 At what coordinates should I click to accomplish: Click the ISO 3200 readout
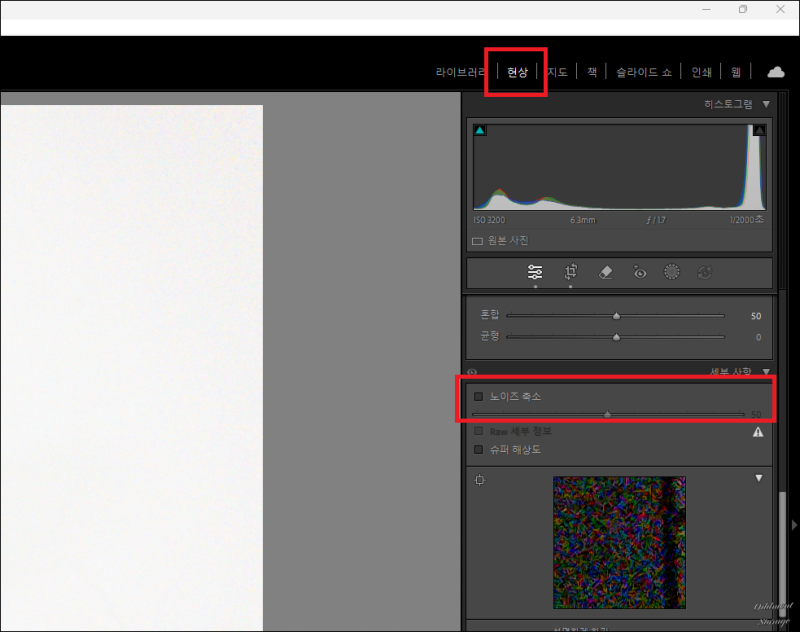489,220
